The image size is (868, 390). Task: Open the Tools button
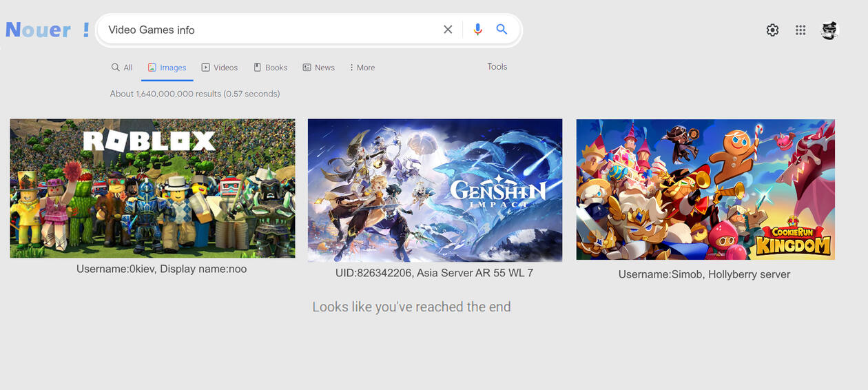tap(497, 67)
